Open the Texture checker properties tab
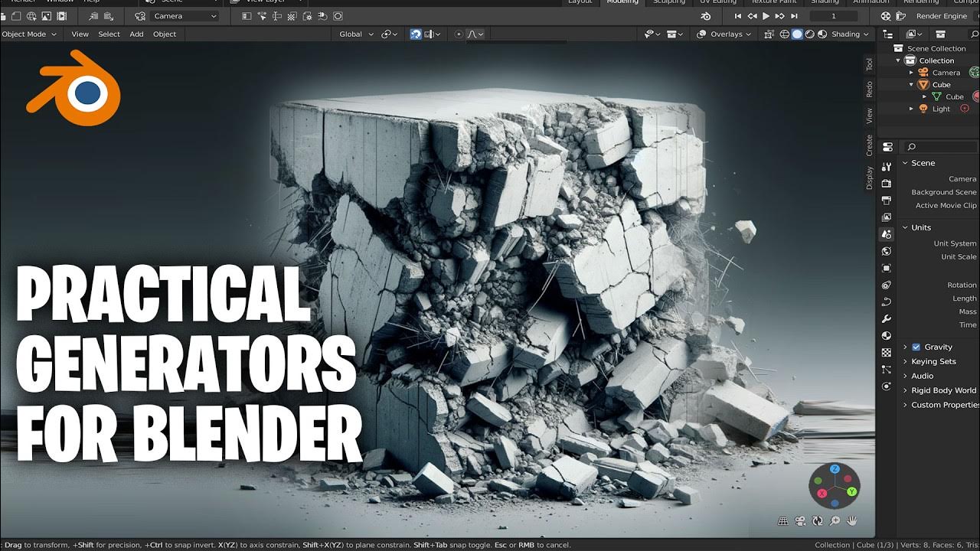 click(887, 353)
